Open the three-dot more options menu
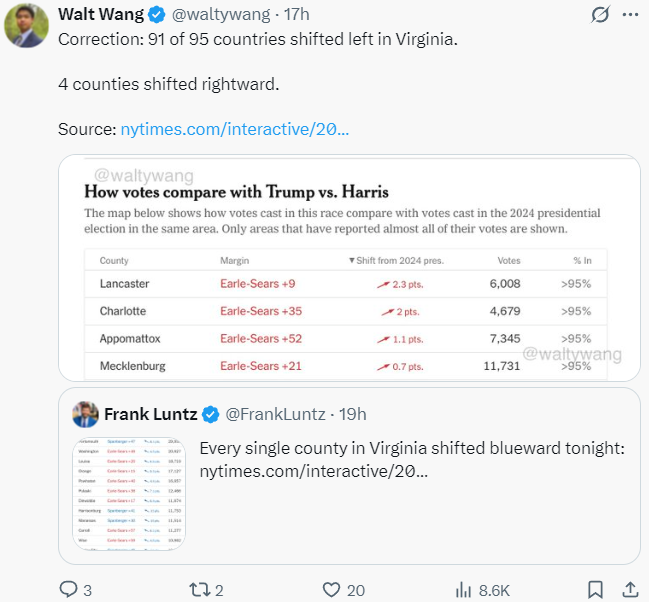This screenshot has width=649, height=602. click(630, 15)
